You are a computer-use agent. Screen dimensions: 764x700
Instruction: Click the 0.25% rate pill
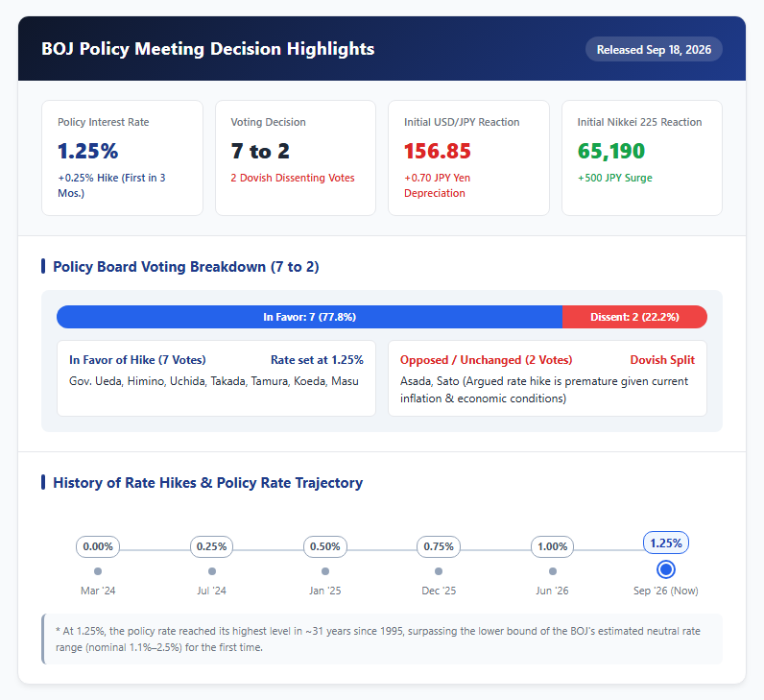(x=211, y=546)
